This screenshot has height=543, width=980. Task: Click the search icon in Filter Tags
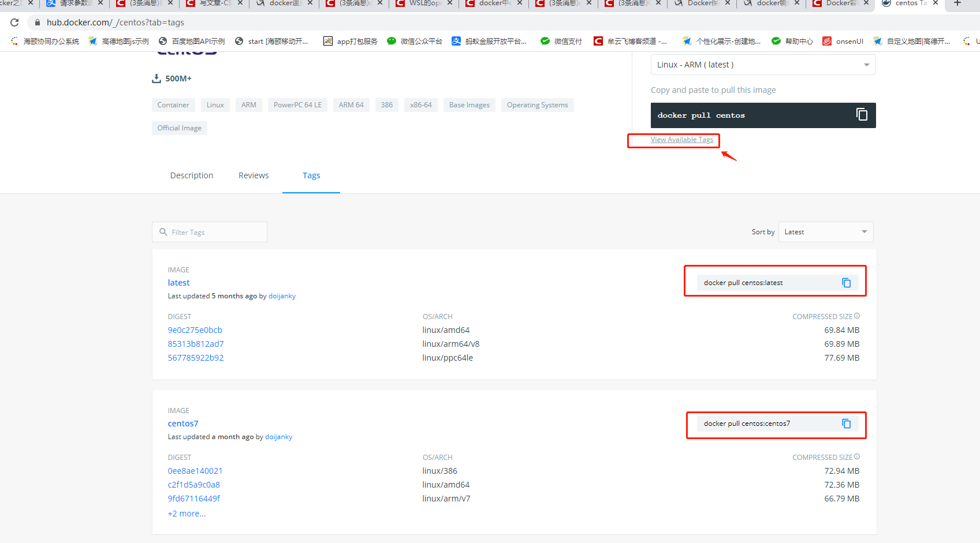[163, 232]
